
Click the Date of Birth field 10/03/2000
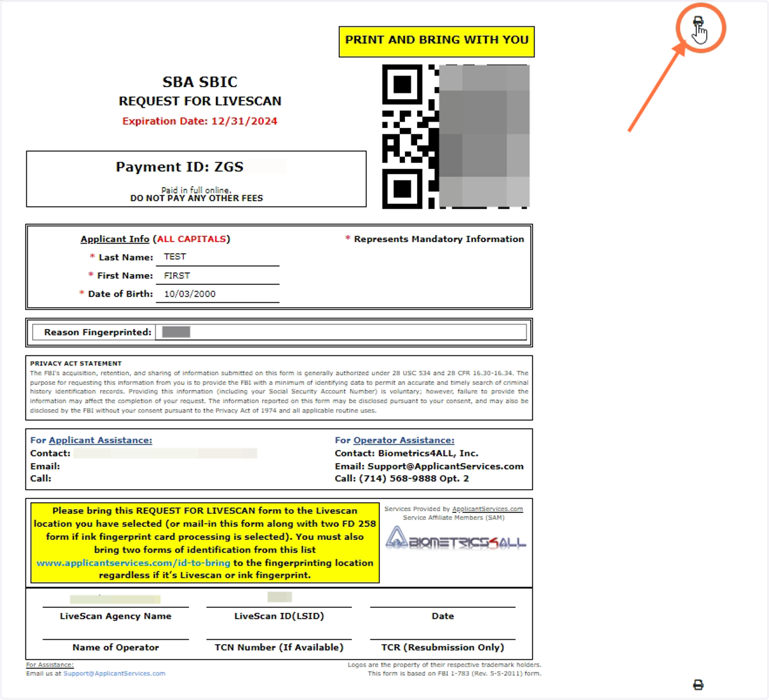click(218, 294)
